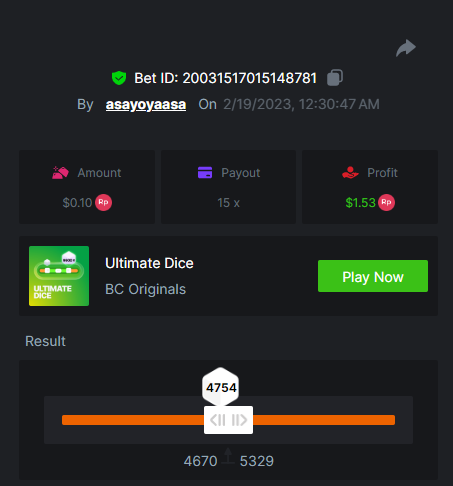Open the Ultimate Dice game thumbnail
The height and width of the screenshot is (486, 453).
[x=59, y=276]
